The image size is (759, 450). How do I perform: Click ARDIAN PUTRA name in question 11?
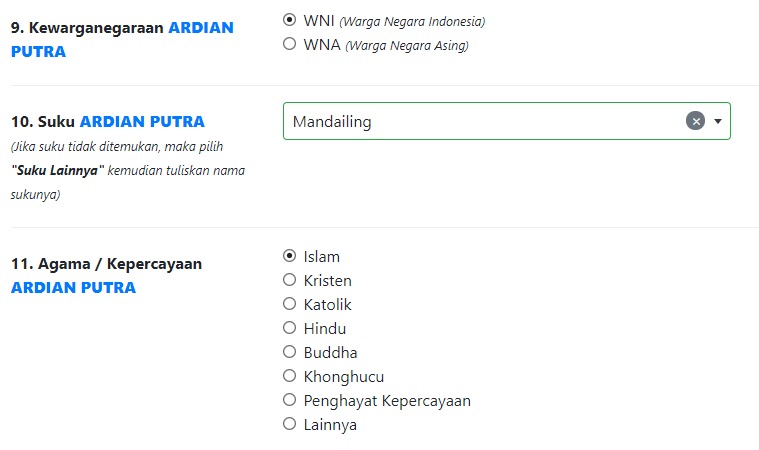[73, 287]
